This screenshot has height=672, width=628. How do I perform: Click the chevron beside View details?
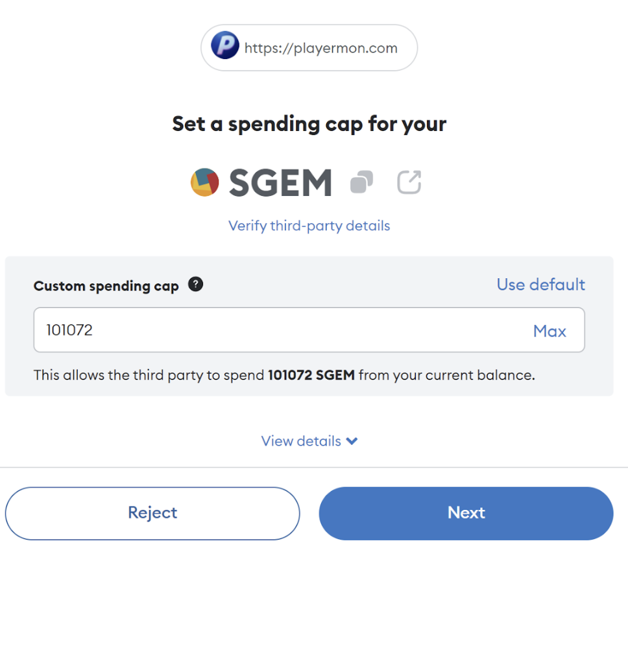tap(352, 441)
